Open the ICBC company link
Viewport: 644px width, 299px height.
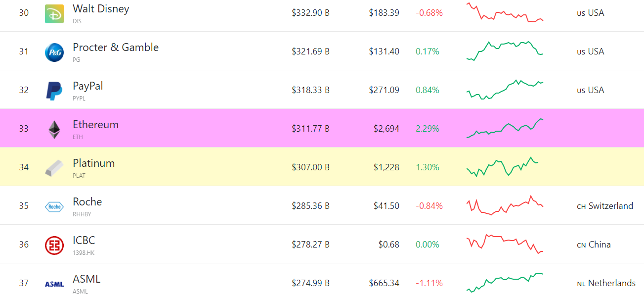coord(84,241)
